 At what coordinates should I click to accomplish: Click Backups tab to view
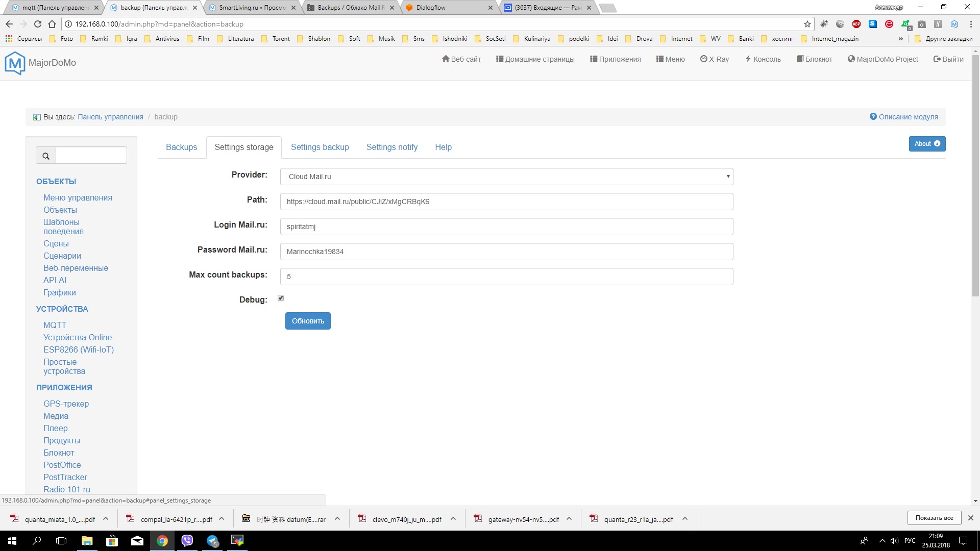(x=180, y=146)
